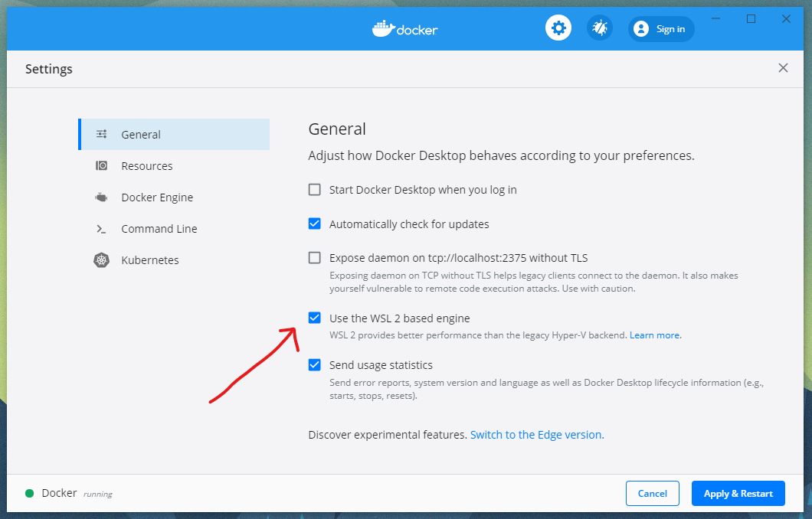Click 'Adjust how Docker Desktop behaves' description
This screenshot has width=812, height=519.
pos(501,155)
